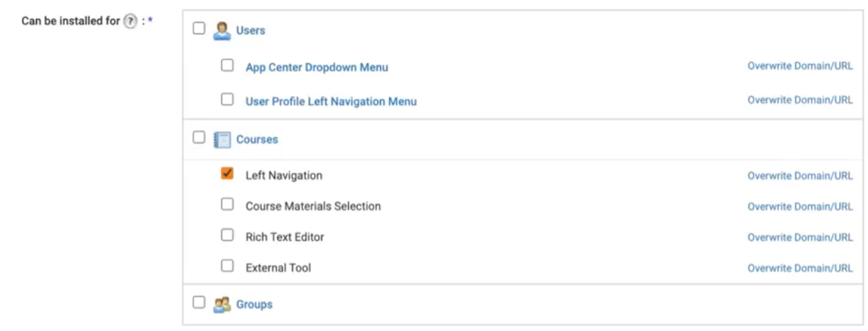The height and width of the screenshot is (331, 868).
Task: Check the Rich Text Editor option
Action: [227, 236]
